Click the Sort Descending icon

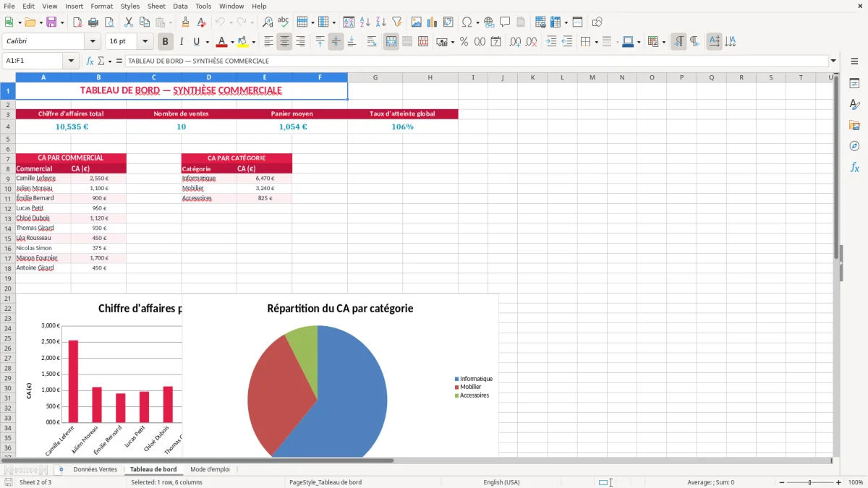click(381, 22)
